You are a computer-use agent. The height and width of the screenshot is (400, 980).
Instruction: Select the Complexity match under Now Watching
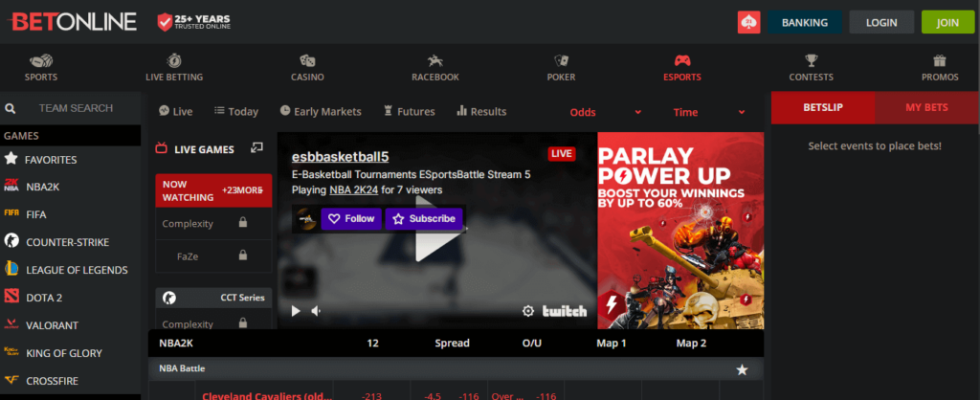click(213, 223)
